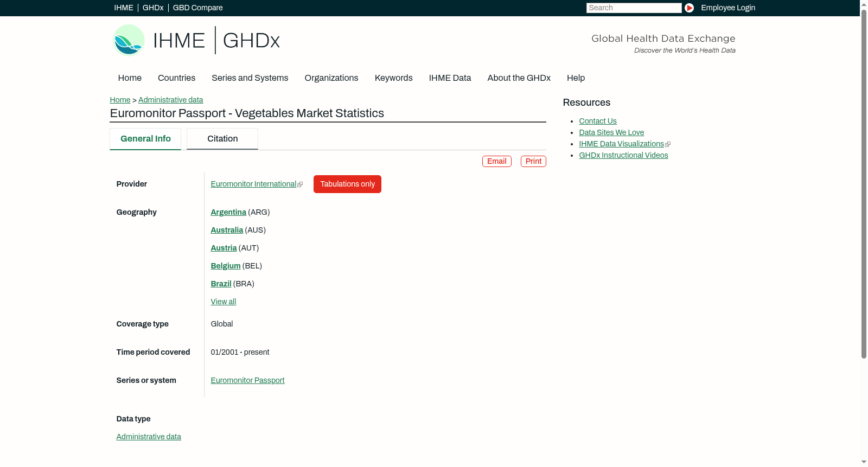Open the Australia geography link

click(227, 230)
